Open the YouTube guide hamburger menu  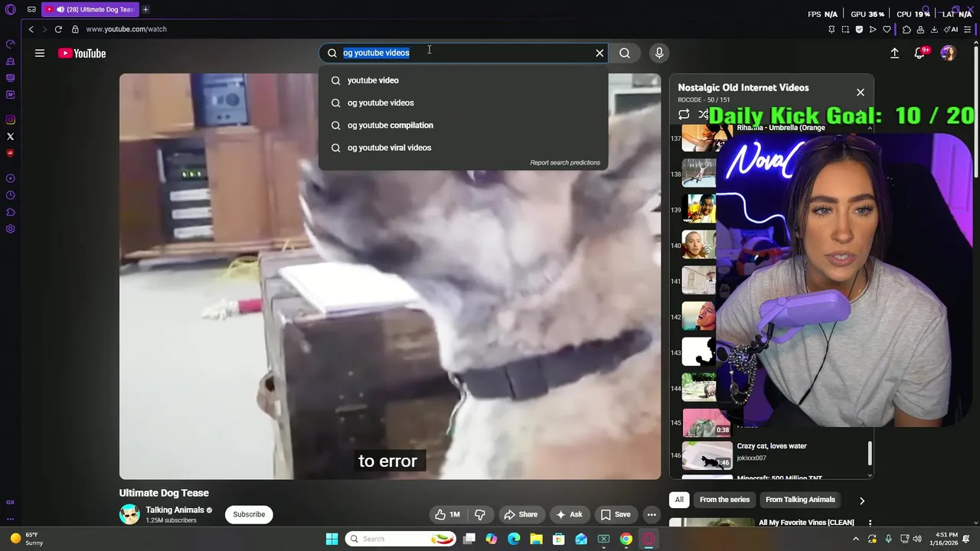click(x=40, y=53)
